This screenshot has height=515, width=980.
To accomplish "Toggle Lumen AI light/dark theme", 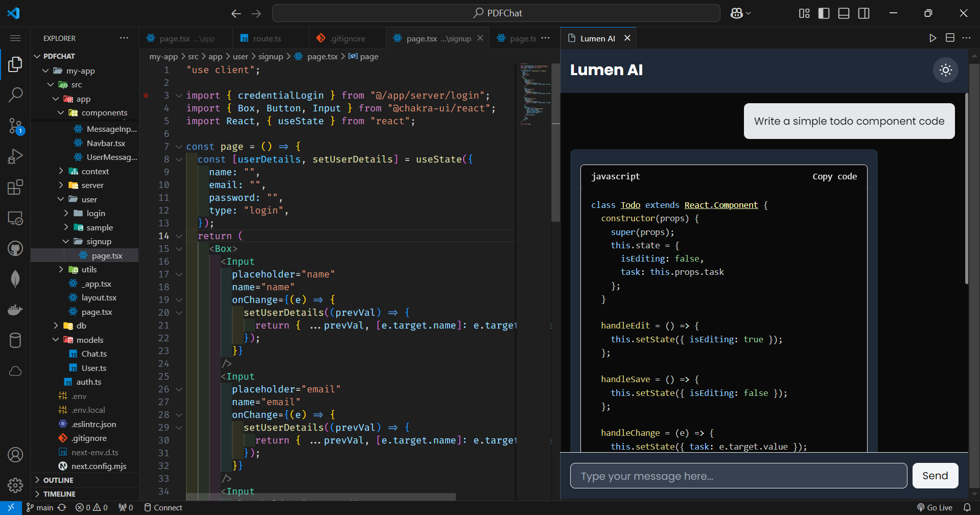I will [x=946, y=70].
